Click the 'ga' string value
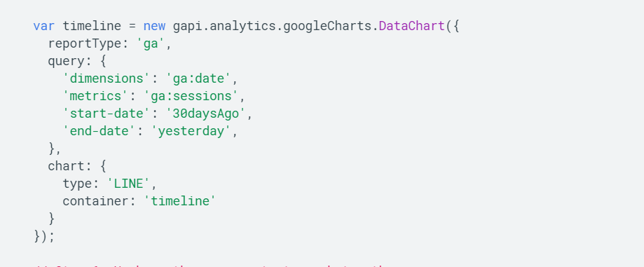 [x=151, y=43]
